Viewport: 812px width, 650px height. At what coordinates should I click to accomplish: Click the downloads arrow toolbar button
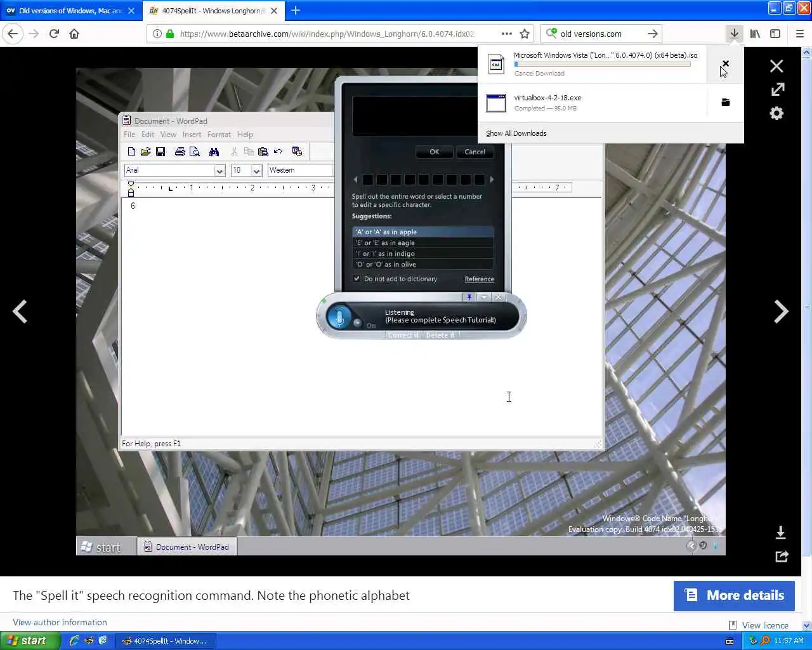pos(734,34)
